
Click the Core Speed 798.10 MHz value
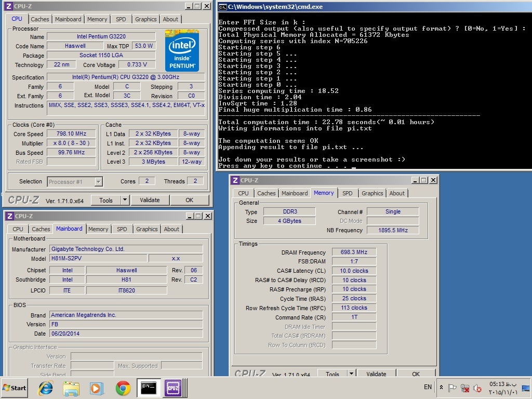71,134
